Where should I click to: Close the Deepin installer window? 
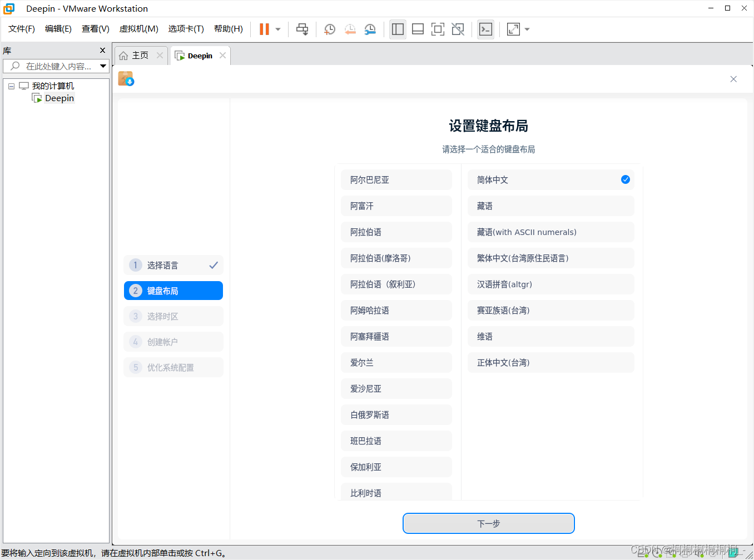(x=733, y=79)
